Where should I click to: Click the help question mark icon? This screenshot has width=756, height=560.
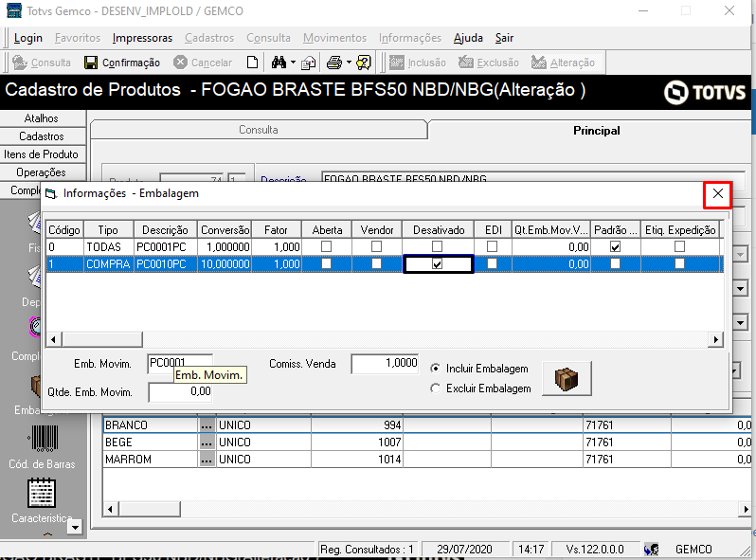[364, 63]
